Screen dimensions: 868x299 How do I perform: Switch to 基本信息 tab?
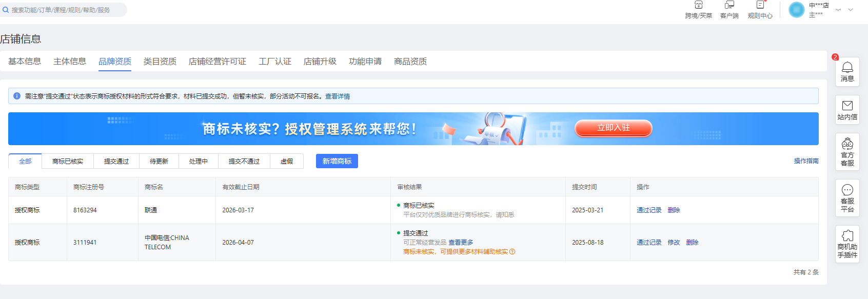click(25, 62)
